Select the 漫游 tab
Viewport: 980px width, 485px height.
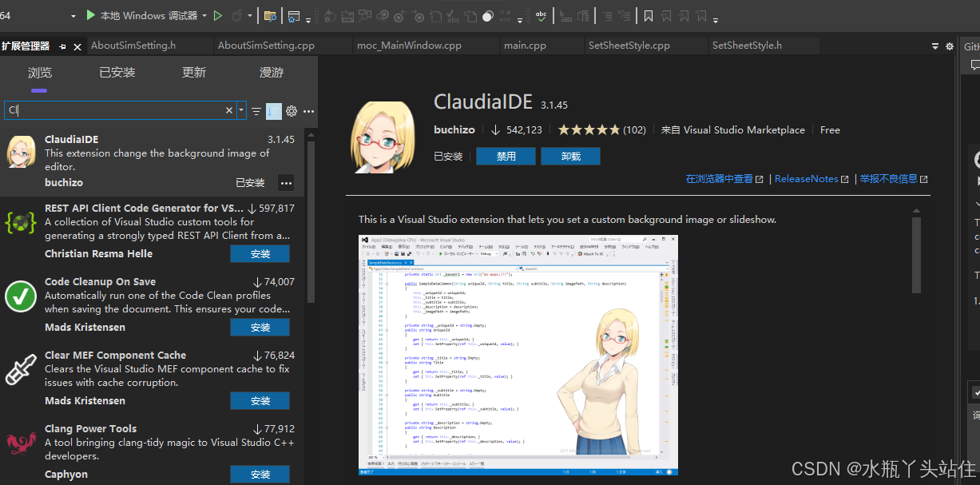tap(272, 73)
